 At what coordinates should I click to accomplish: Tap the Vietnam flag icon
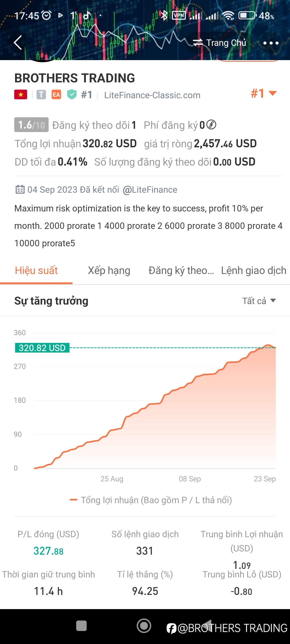21,94
